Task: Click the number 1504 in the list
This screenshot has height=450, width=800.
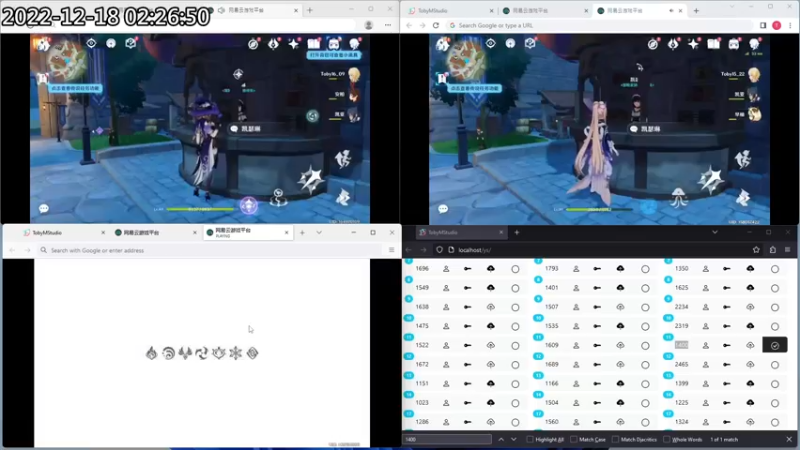Action: click(552, 403)
